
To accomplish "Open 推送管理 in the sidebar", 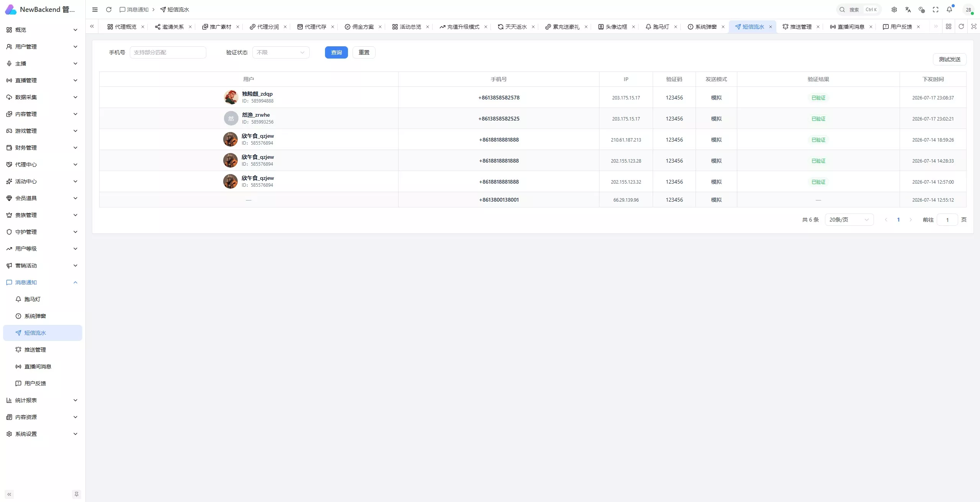I will [x=42, y=350].
